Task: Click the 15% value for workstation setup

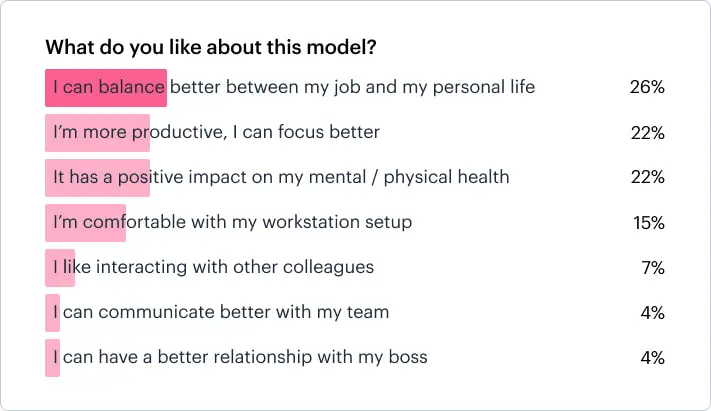Action: 648,222
